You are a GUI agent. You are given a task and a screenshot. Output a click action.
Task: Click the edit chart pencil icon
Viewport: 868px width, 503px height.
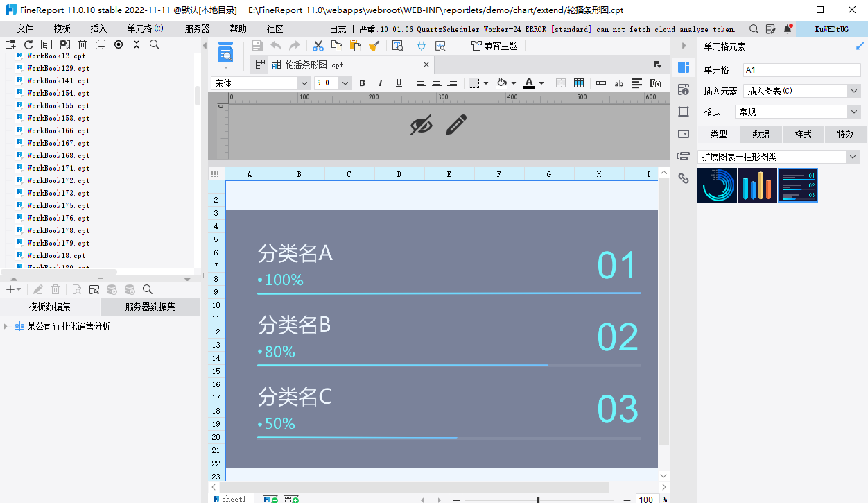(455, 126)
